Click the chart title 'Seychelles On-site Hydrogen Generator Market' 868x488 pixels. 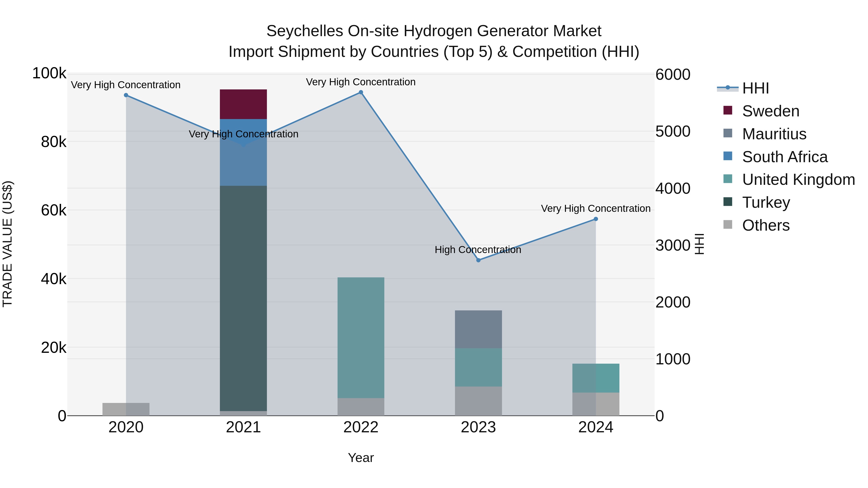[x=434, y=31]
